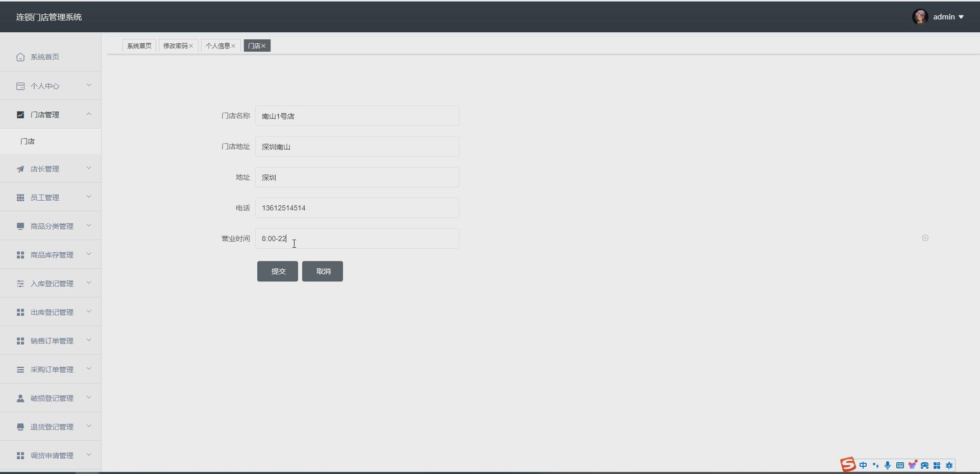Expand the 个人中心 menu chevron

[89, 85]
